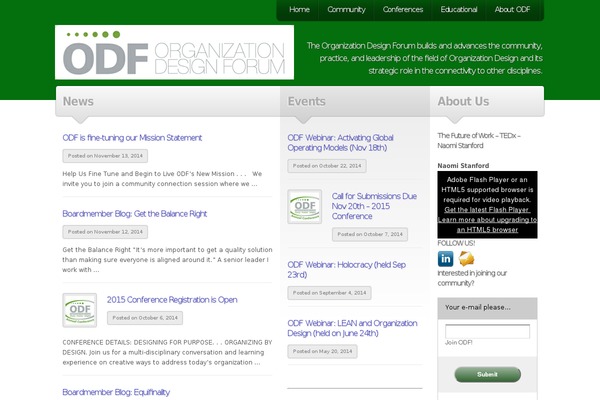Click 'Posted on May 20, 2014' label
This screenshot has height=400, width=600.
pos(322,351)
